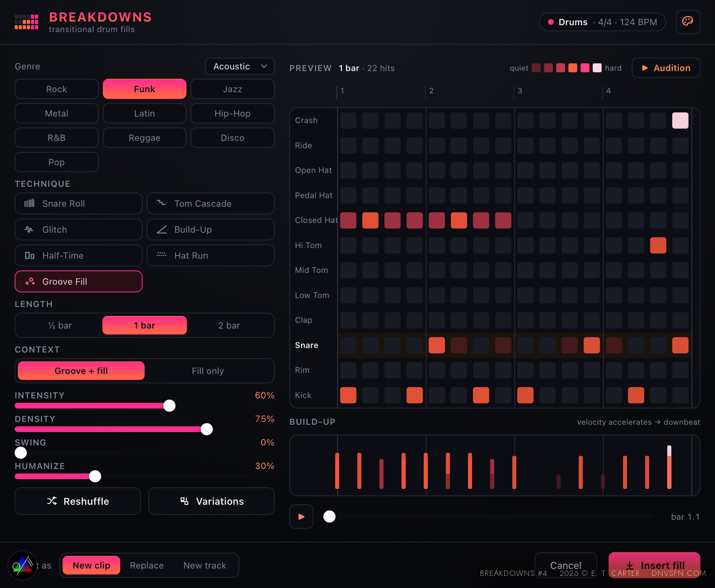Click the Insert fill download icon
Viewport: 715px width, 588px height.
[x=630, y=565]
